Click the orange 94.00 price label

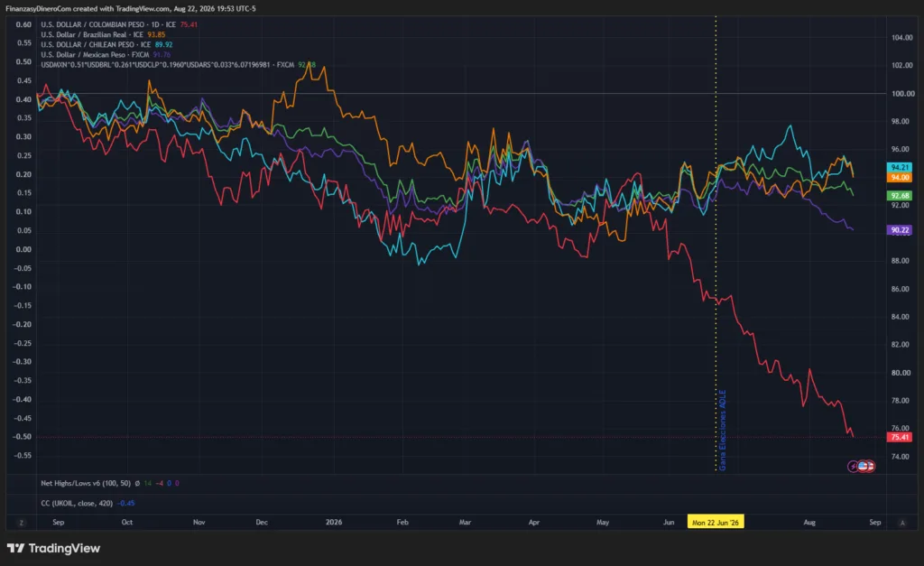900,178
